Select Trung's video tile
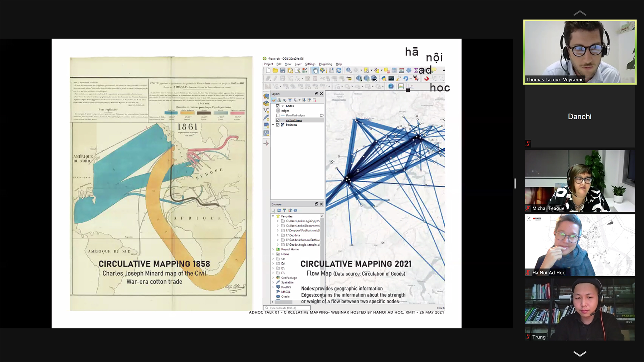The width and height of the screenshot is (644, 362). (580, 309)
